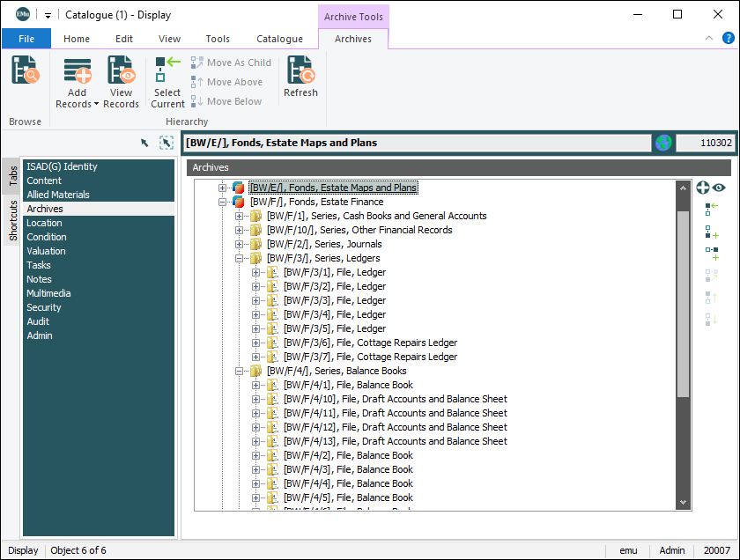Open the File menu tab
The image size is (740, 560).
(x=26, y=39)
